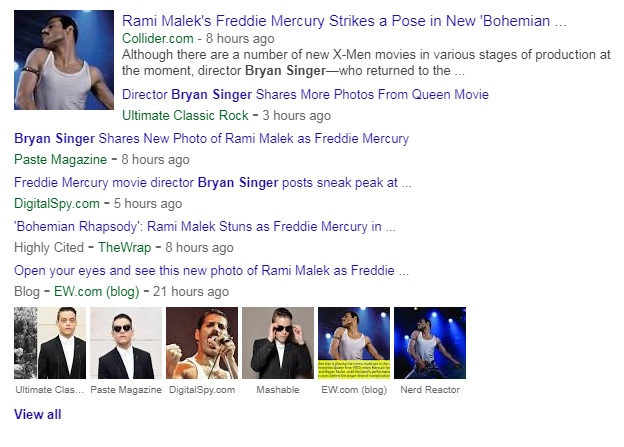This screenshot has height=447, width=624.
Task: Open Bryan Singer Shares New Photo headline
Action: pyautogui.click(x=211, y=139)
